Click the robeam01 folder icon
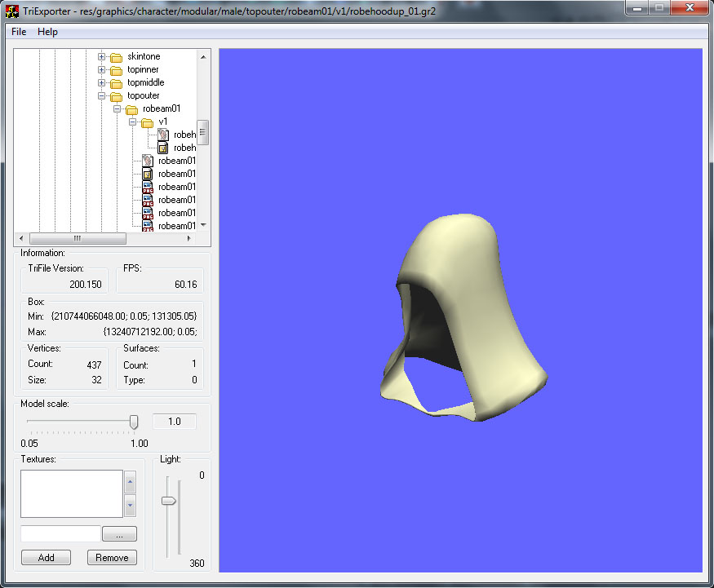This screenshot has width=714, height=588. (131, 109)
